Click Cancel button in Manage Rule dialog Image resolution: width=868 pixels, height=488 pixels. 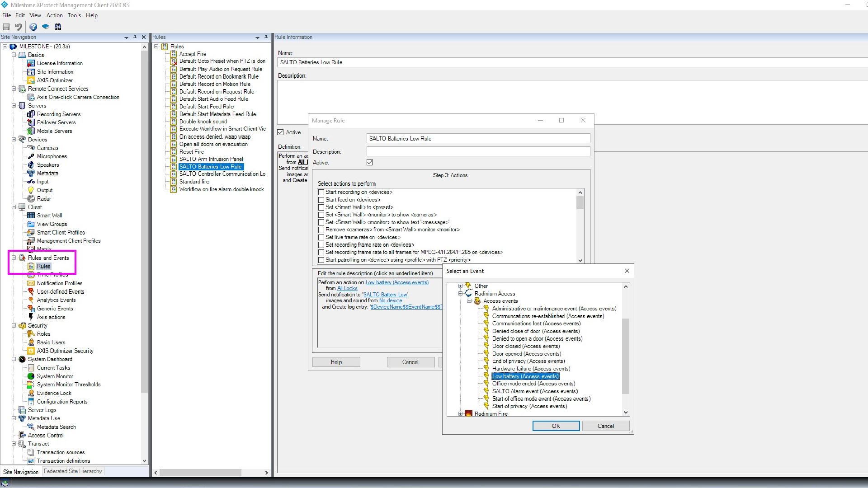pyautogui.click(x=410, y=362)
